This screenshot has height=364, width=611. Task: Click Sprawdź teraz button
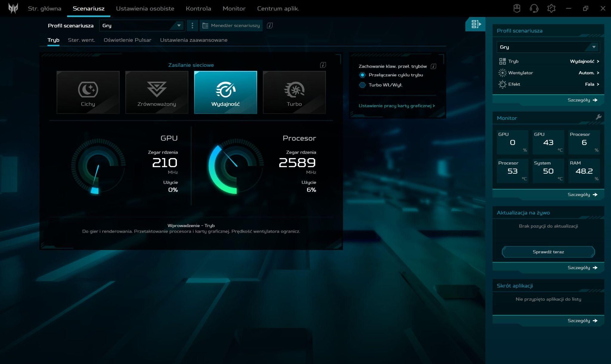(548, 252)
